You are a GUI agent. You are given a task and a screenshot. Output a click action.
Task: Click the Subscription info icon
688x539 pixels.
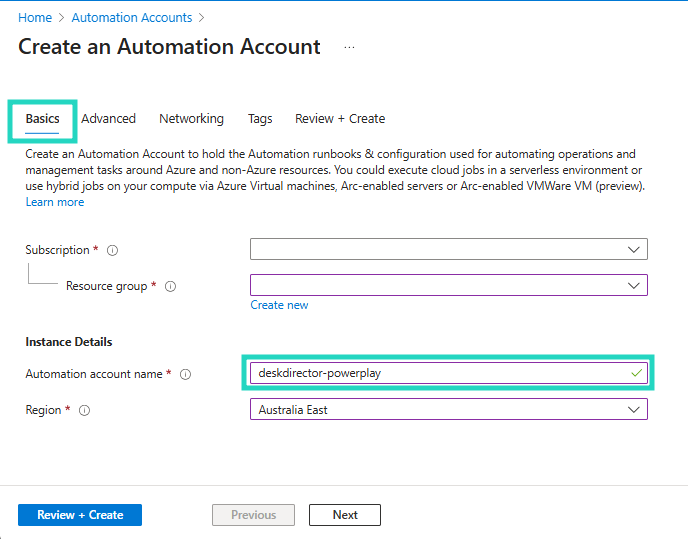coord(112,250)
